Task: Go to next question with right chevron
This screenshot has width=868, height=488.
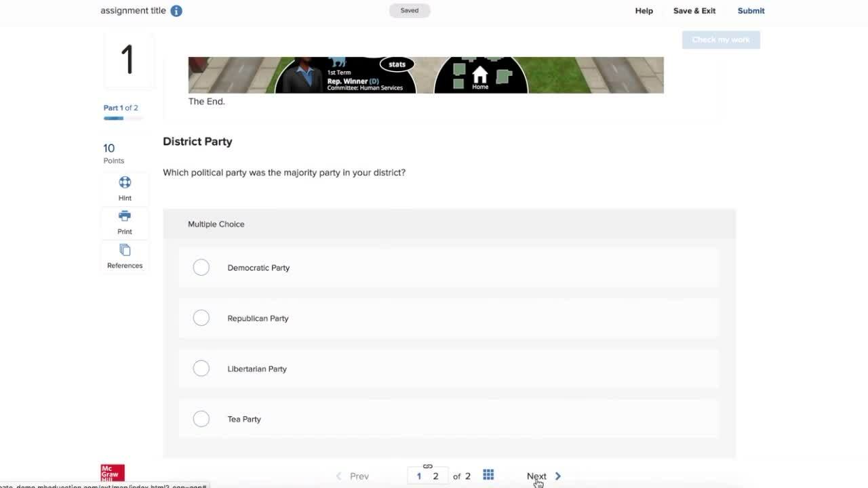Action: 557,476
